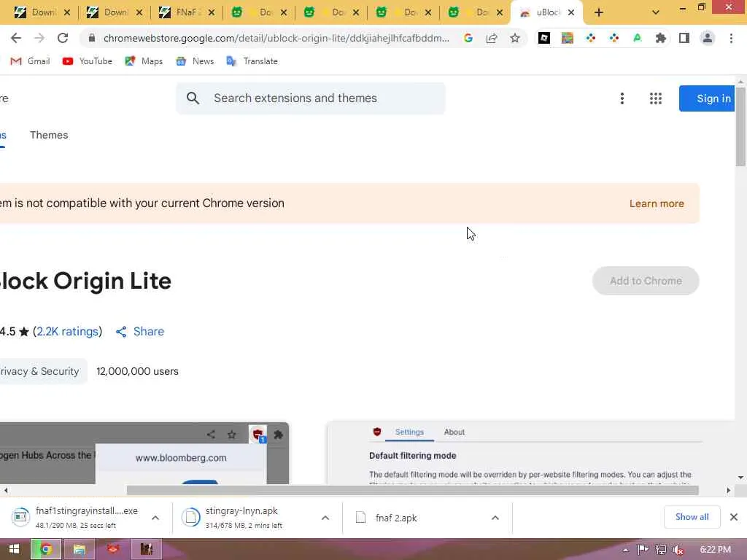Viewport: 747px width, 560px height.
Task: Click the Google icon in address bar
Action: pos(468,38)
